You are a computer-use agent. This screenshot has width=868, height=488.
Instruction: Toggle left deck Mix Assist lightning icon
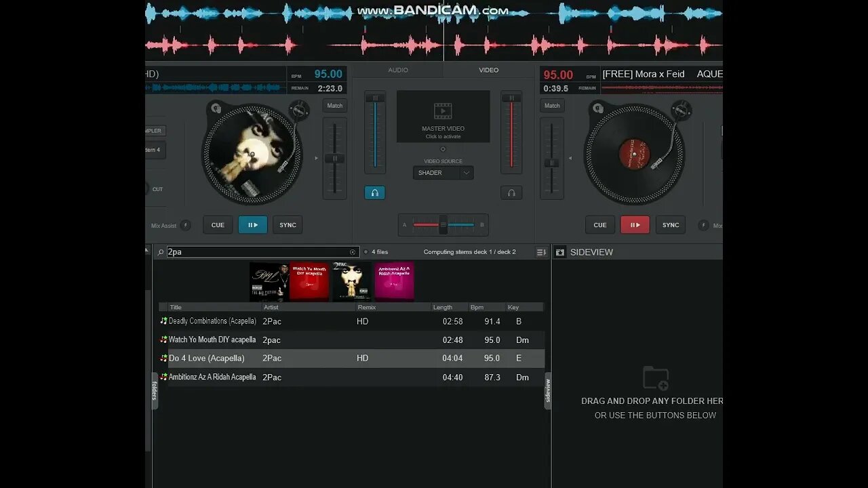(185, 225)
